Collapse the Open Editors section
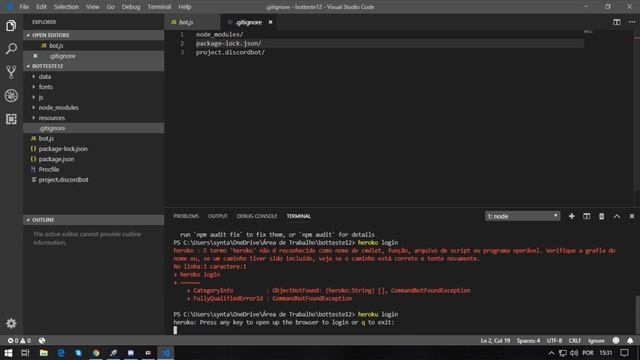This screenshot has width=640, height=360. [x=94, y=35]
